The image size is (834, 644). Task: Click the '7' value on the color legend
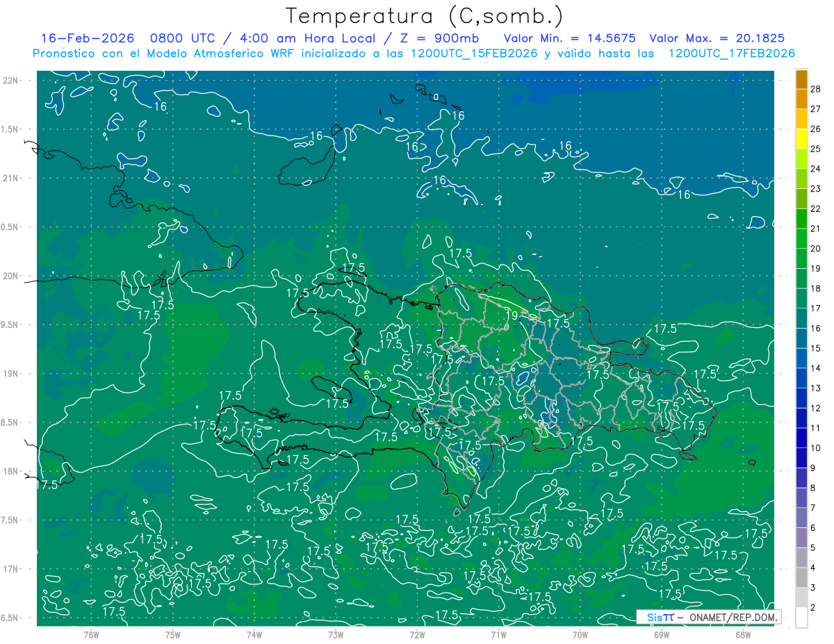[x=813, y=508]
